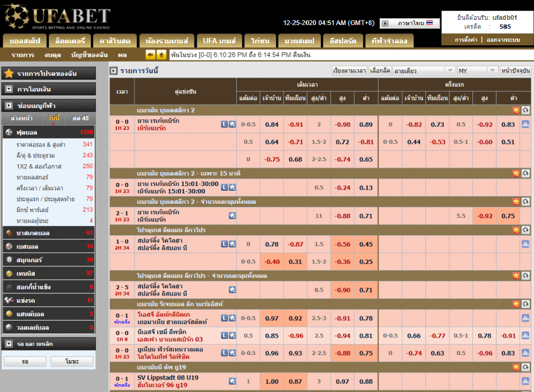Click the yellow back arrow icon

pos(150,54)
